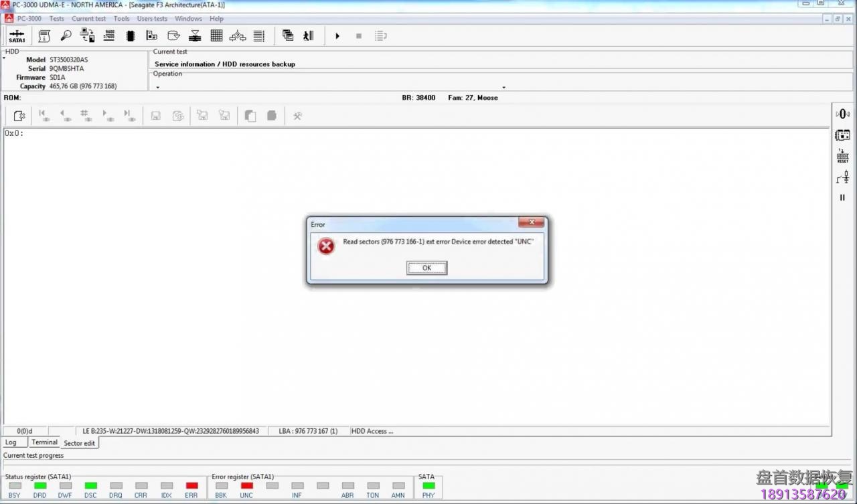Expand the Operation dropdown arrow on left
857x504 pixels.
click(158, 87)
